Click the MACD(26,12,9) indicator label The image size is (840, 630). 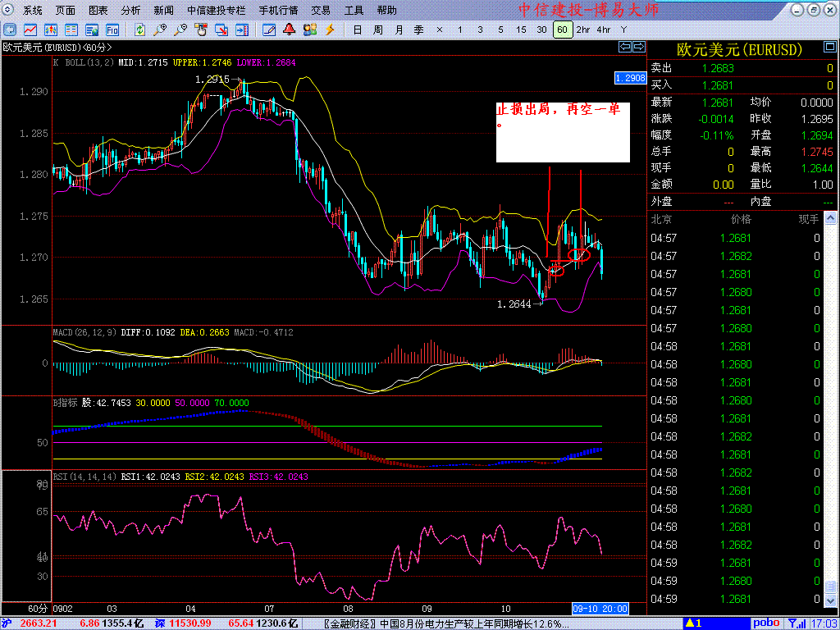[x=84, y=333]
